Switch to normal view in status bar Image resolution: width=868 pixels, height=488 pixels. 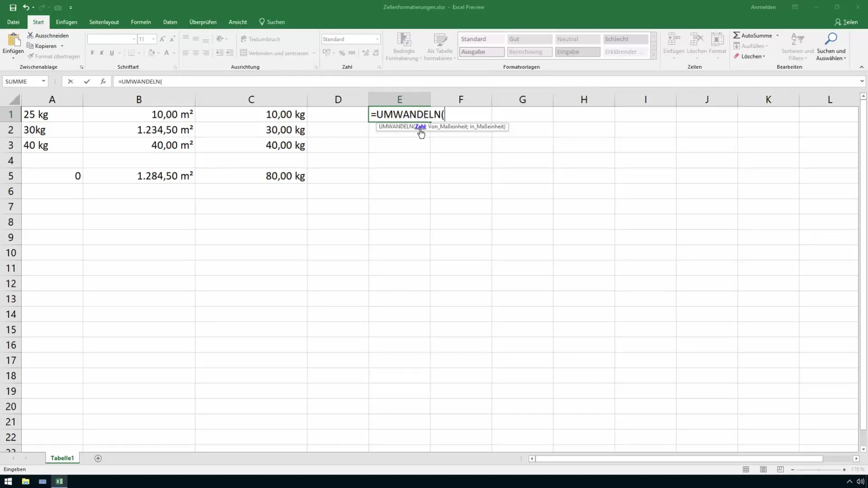pyautogui.click(x=746, y=469)
